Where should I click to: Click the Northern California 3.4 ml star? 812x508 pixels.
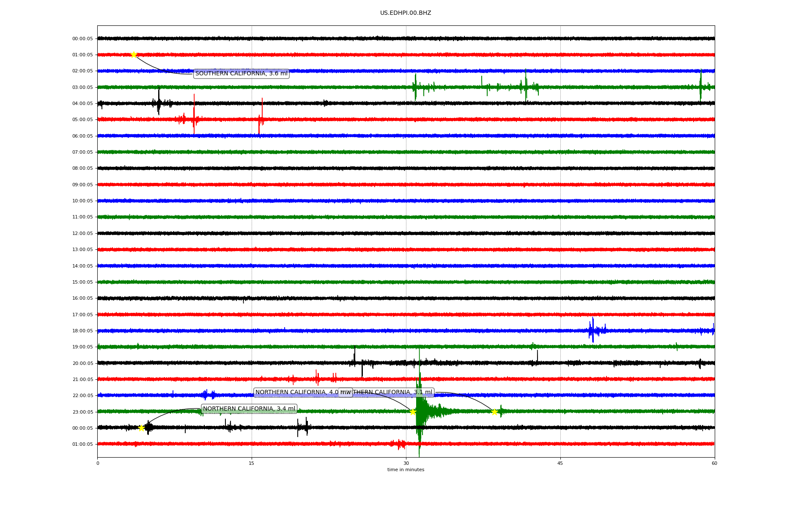pos(141,428)
